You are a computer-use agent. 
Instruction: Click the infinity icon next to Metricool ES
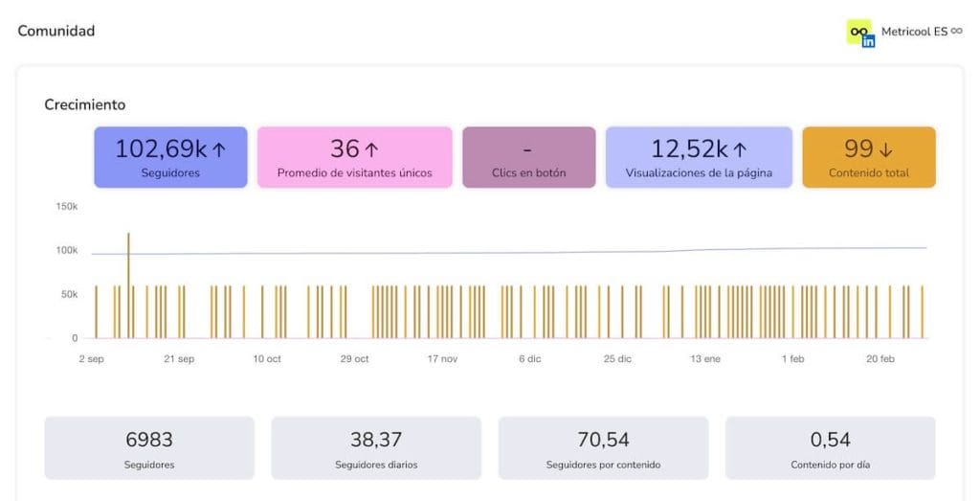coord(956,31)
